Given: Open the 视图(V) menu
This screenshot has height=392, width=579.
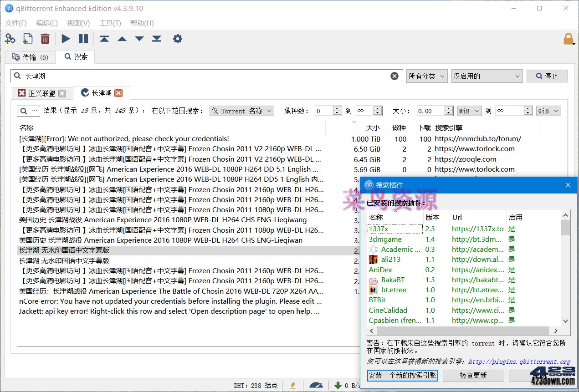Looking at the screenshot, I should pos(77,23).
